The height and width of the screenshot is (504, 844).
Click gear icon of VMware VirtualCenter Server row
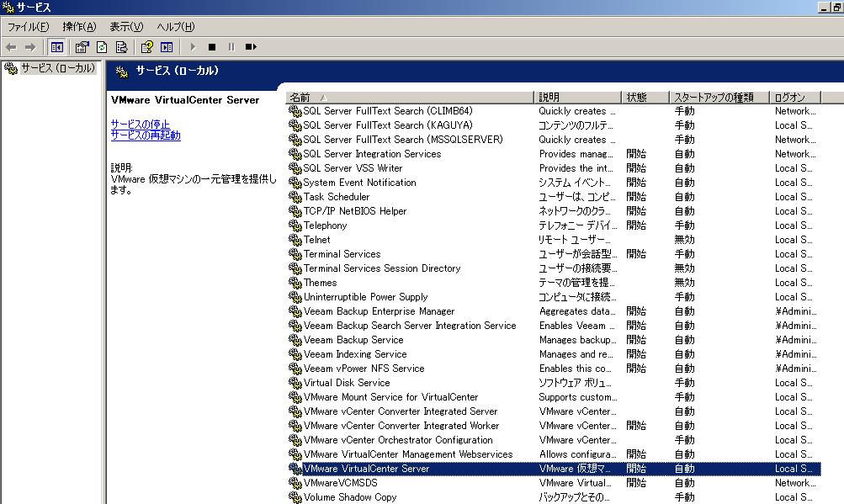pyautogui.click(x=295, y=469)
